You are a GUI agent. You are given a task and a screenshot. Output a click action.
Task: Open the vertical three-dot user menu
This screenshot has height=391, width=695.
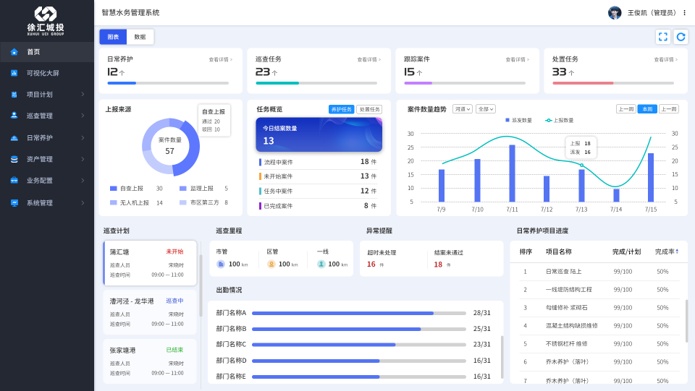point(684,13)
